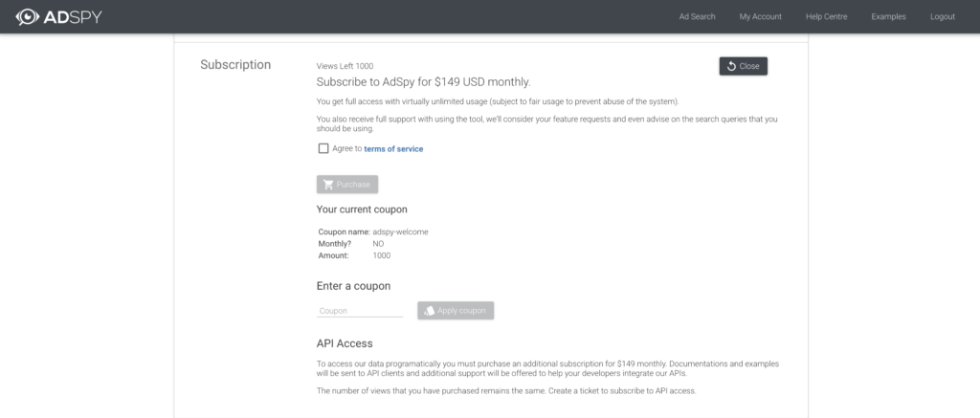This screenshot has height=418, width=980.
Task: Tick the Agree to terms checkbox
Action: (323, 148)
